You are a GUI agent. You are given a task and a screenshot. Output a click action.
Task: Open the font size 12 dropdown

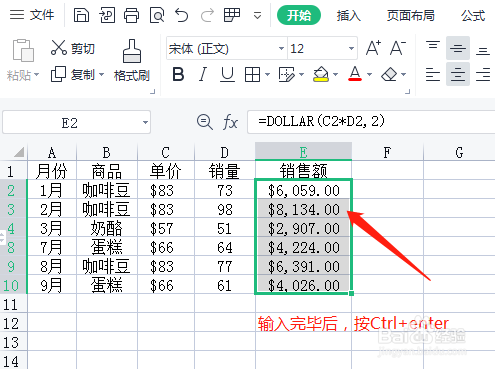click(x=351, y=49)
